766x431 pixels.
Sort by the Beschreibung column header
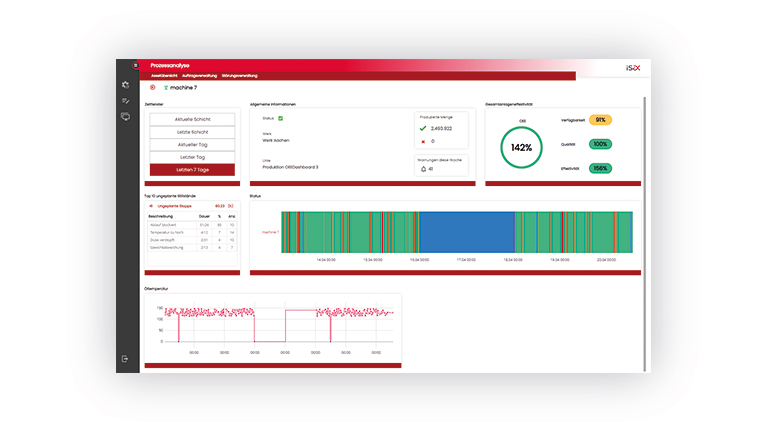click(x=160, y=216)
